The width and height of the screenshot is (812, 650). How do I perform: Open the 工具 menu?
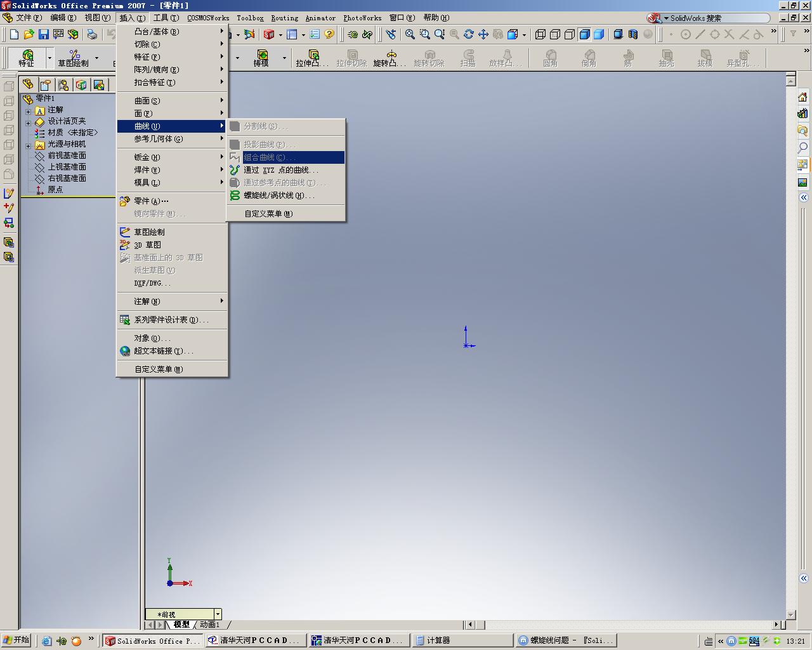coord(166,18)
